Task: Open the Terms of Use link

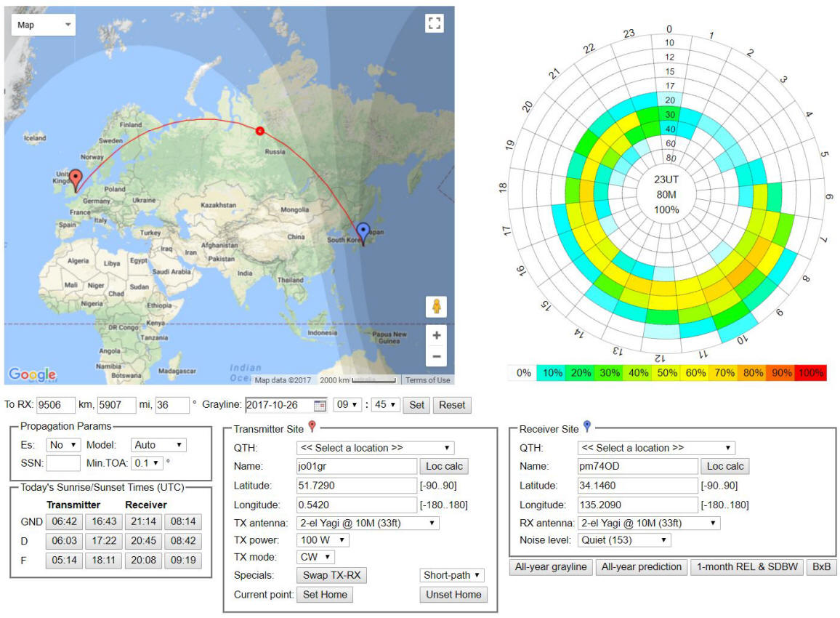Action: [x=427, y=380]
